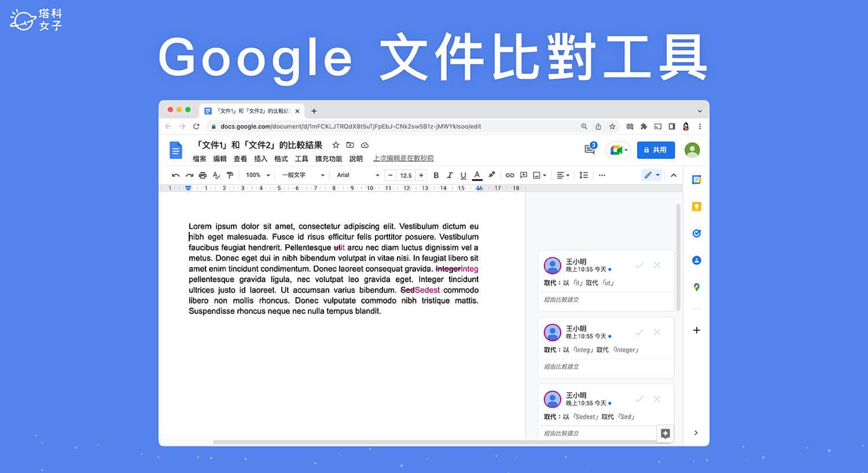
Task: Open Google Maps in side panel
Action: pos(697,287)
